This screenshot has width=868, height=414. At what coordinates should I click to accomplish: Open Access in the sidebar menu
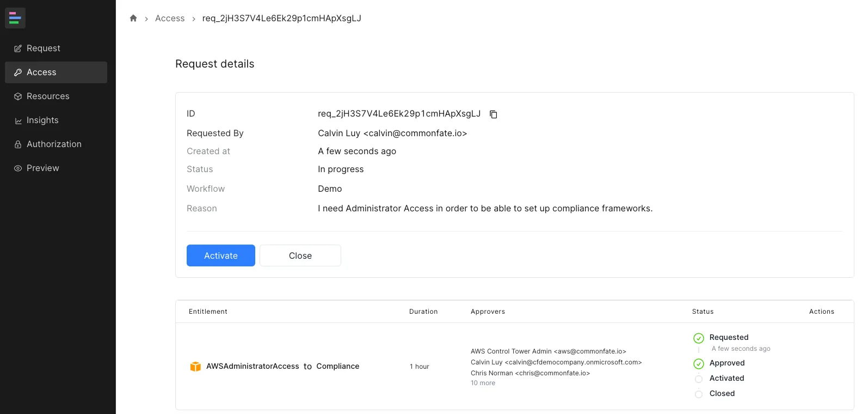coord(56,72)
